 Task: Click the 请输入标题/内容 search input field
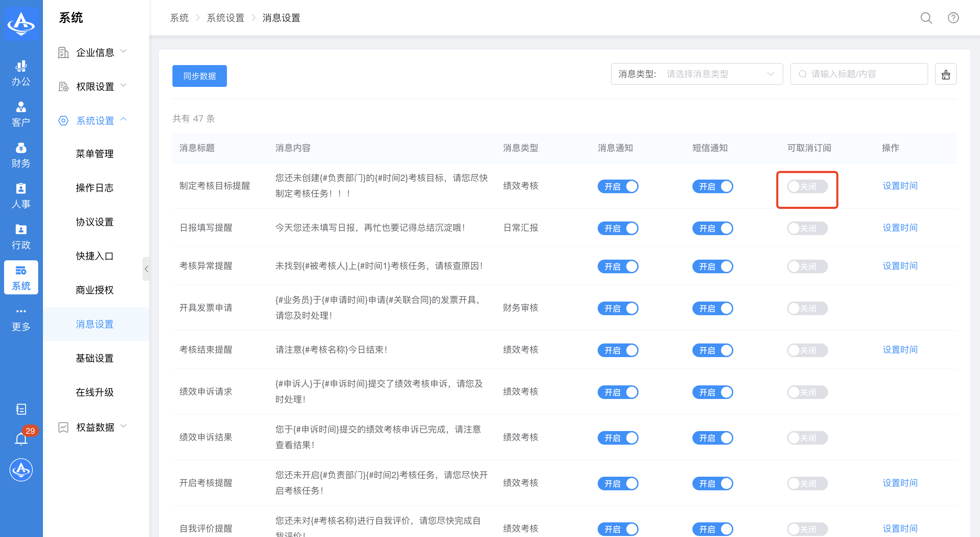pyautogui.click(x=860, y=74)
